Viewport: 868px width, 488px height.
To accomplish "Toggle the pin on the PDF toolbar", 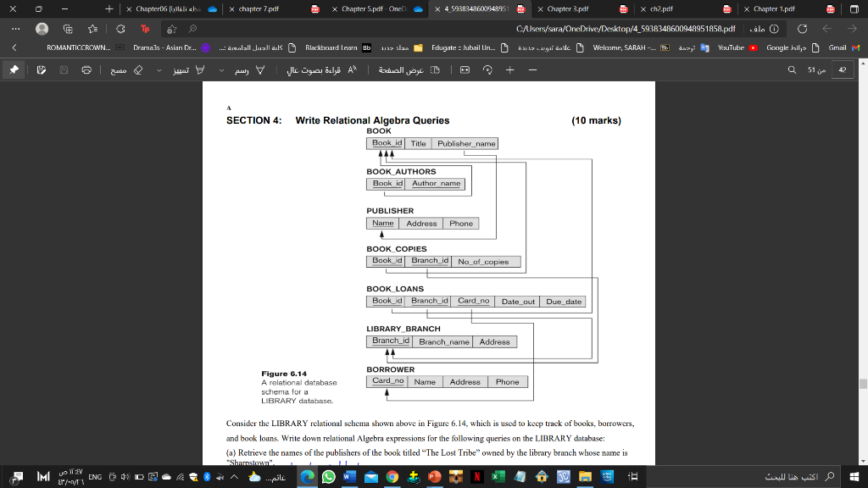I will [x=13, y=71].
